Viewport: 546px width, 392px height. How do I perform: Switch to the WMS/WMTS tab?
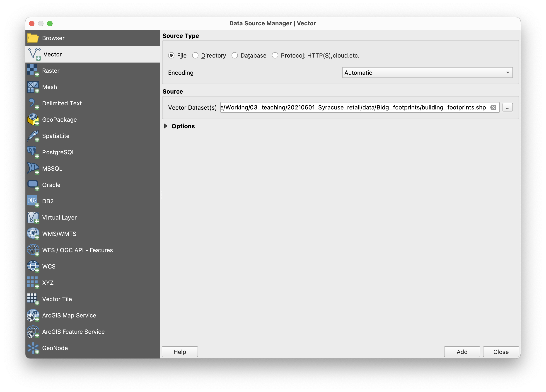59,234
